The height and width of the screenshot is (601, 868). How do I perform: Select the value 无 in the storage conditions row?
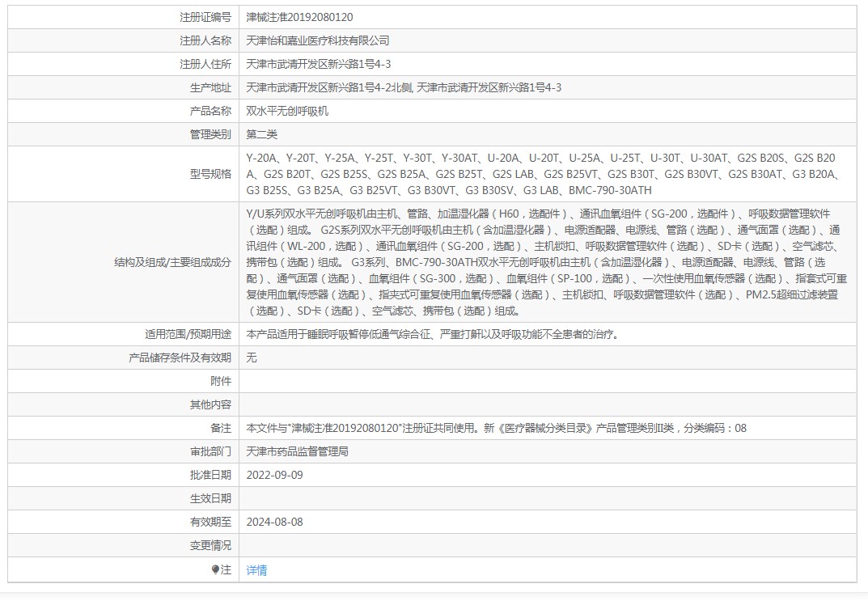252,358
